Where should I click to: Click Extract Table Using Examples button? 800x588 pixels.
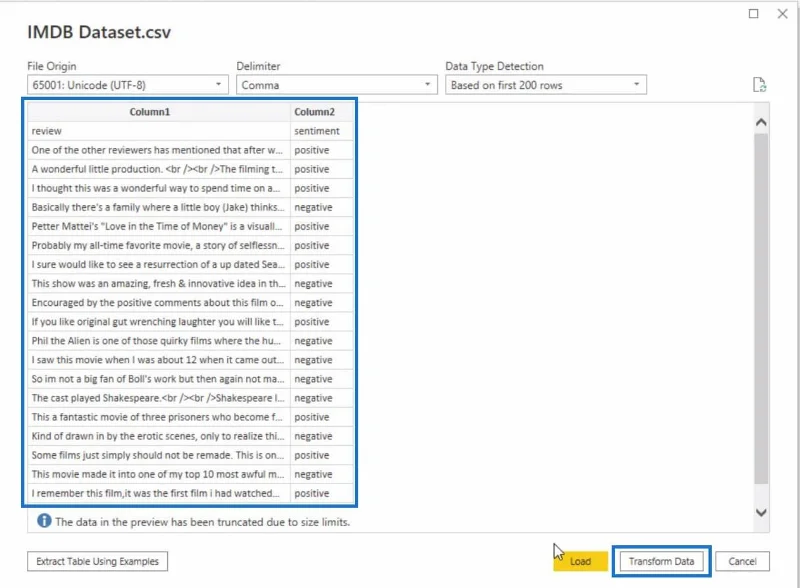pos(97,561)
